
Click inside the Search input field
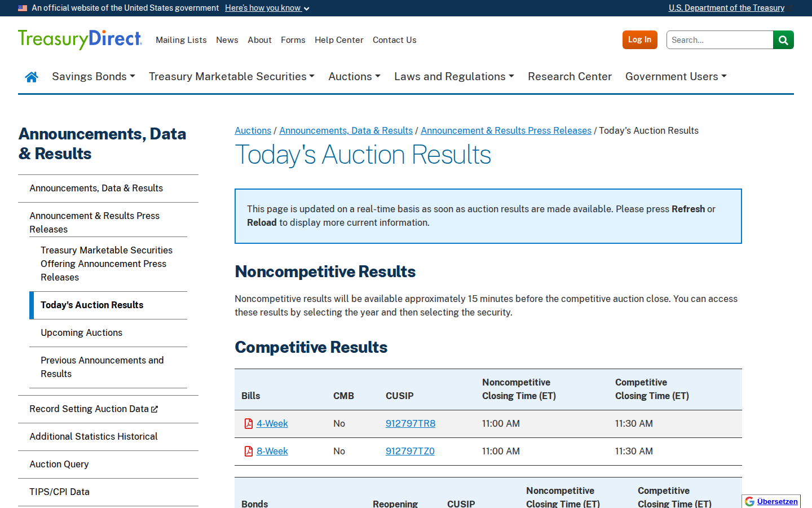720,40
